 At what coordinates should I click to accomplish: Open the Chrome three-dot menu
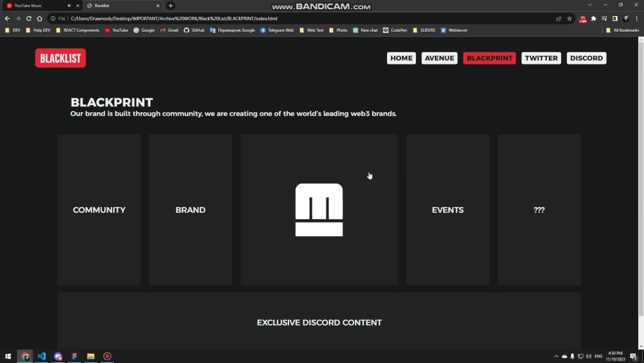637,19
